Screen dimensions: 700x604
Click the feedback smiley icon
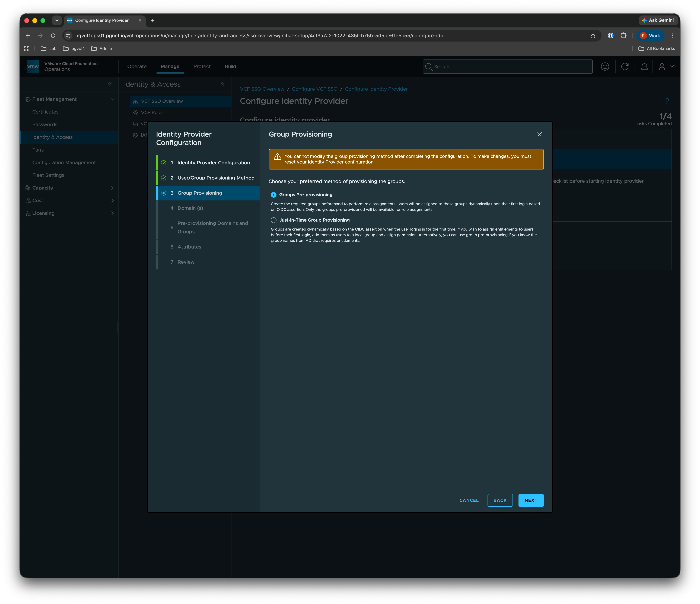605,67
